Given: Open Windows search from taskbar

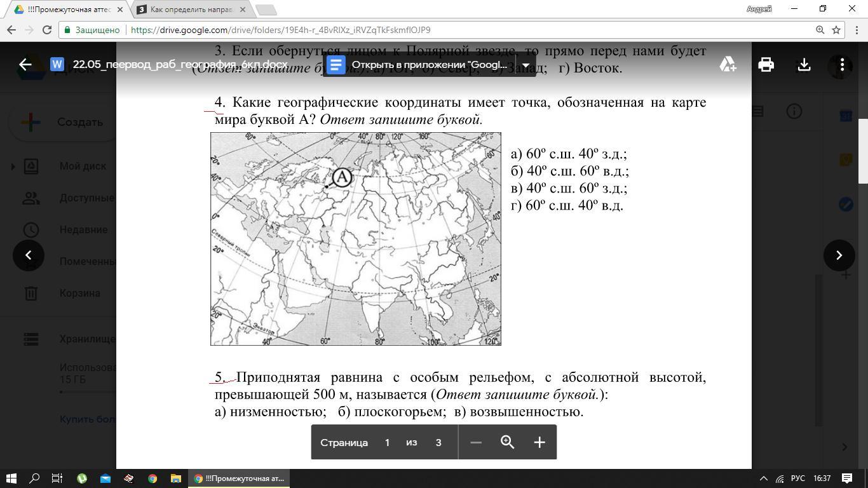Looking at the screenshot, I should pyautogui.click(x=34, y=478).
